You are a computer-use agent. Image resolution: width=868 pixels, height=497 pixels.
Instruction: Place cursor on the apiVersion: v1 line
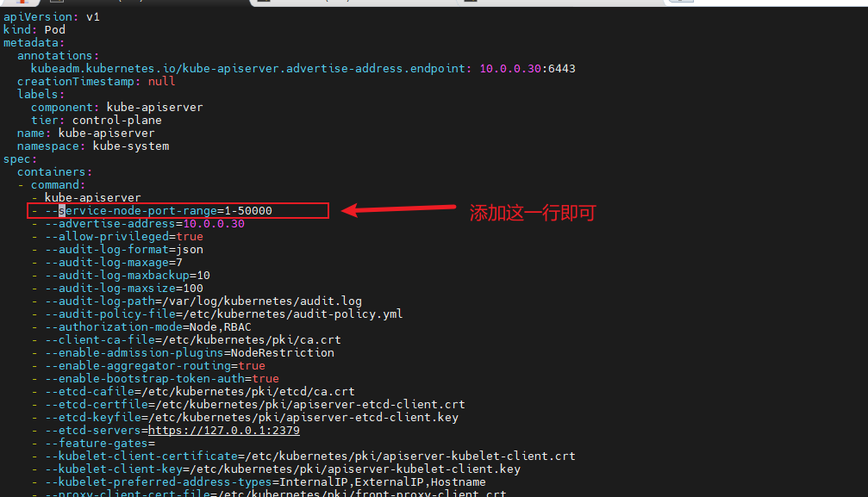tap(52, 16)
